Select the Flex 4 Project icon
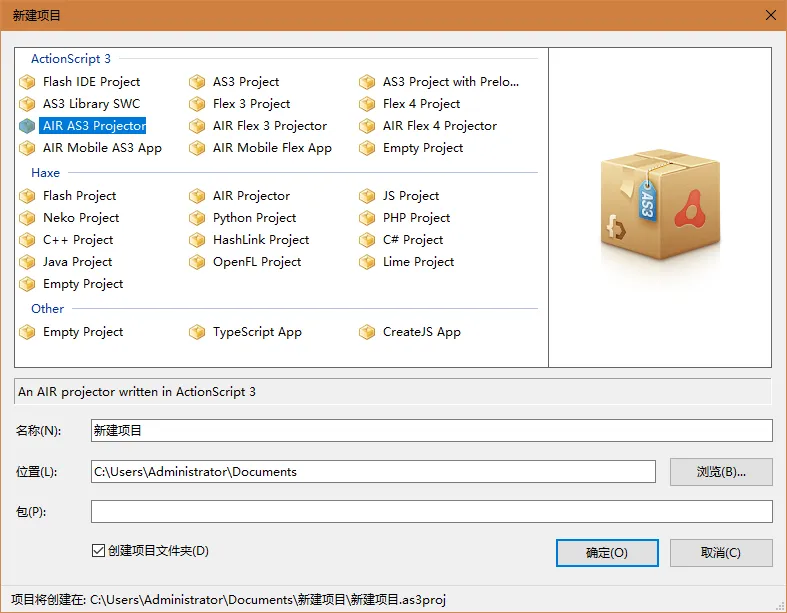Image resolution: width=787 pixels, height=613 pixels. [367, 104]
